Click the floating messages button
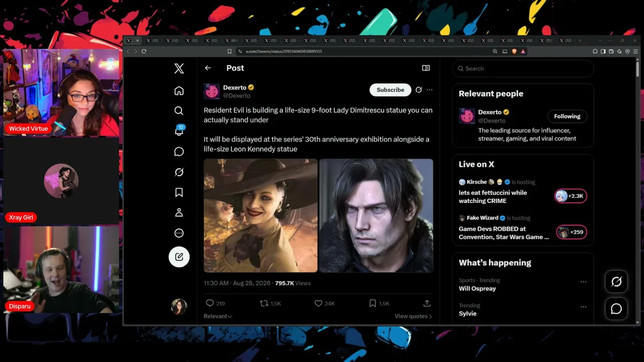This screenshot has width=644, height=362. [x=616, y=309]
